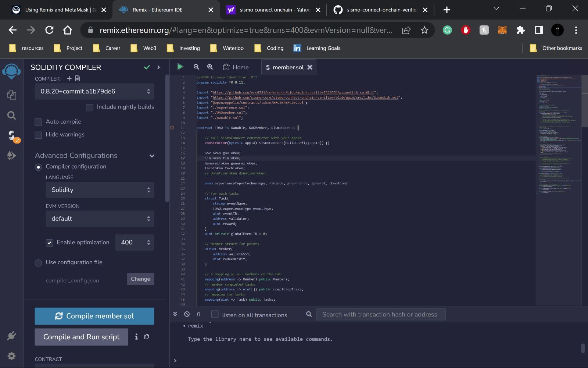Click the green compilation check mark
The width and height of the screenshot is (588, 368).
point(147,67)
